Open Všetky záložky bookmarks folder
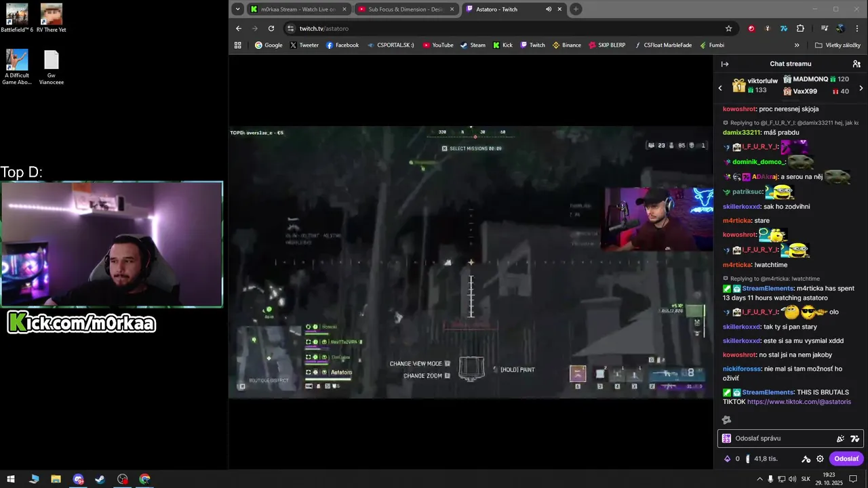Viewport: 868px width, 488px height. click(x=837, y=45)
